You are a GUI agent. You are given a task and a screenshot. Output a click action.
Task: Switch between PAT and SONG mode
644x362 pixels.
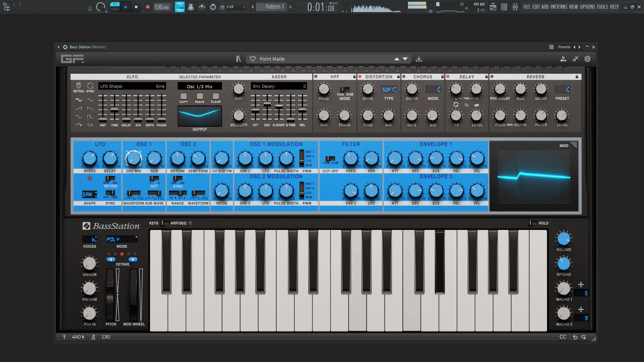tap(115, 7)
